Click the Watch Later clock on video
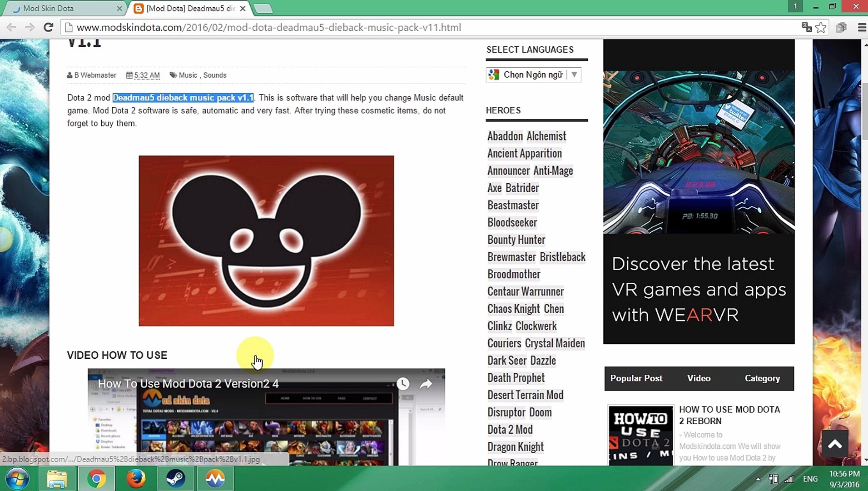This screenshot has width=868, height=491. pyautogui.click(x=403, y=384)
